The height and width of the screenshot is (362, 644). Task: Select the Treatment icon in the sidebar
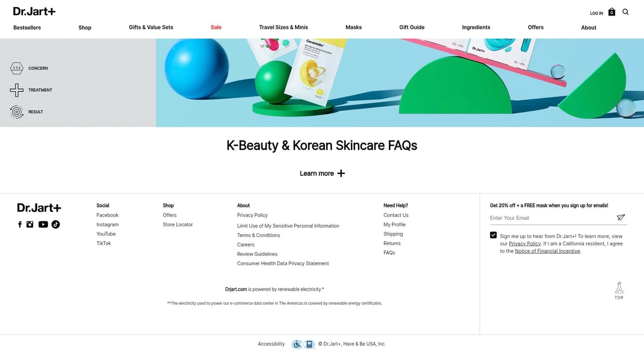point(16,90)
